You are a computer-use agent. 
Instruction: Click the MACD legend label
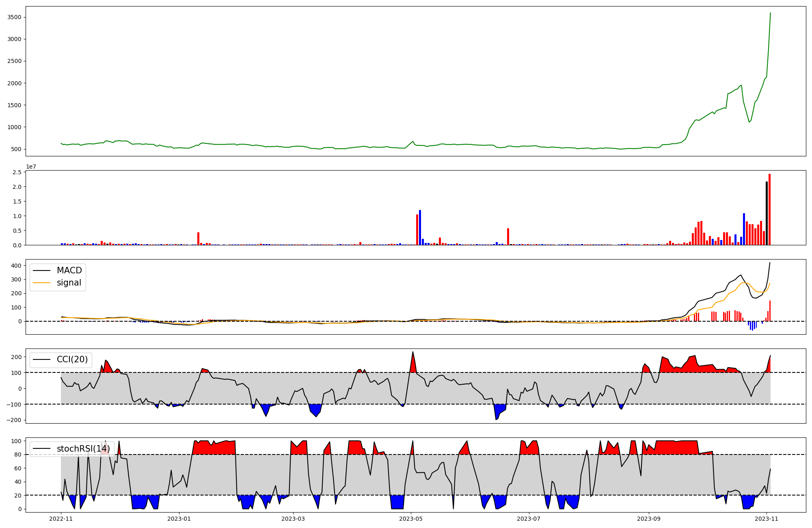(69, 270)
